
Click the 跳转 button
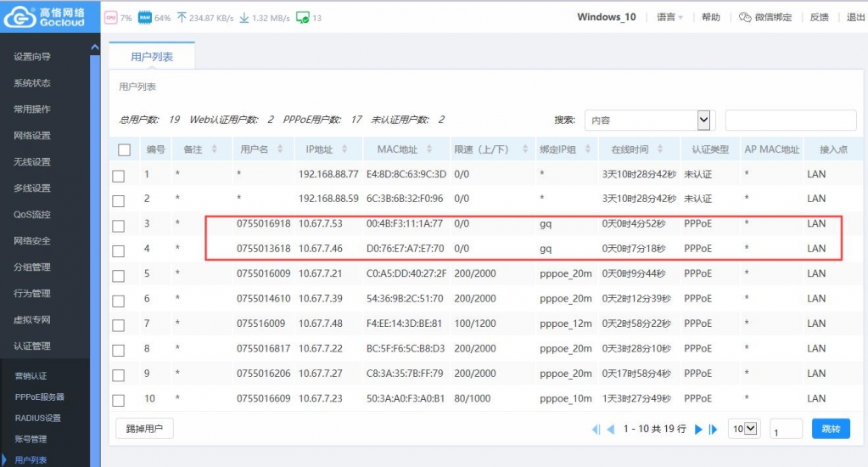[831, 429]
